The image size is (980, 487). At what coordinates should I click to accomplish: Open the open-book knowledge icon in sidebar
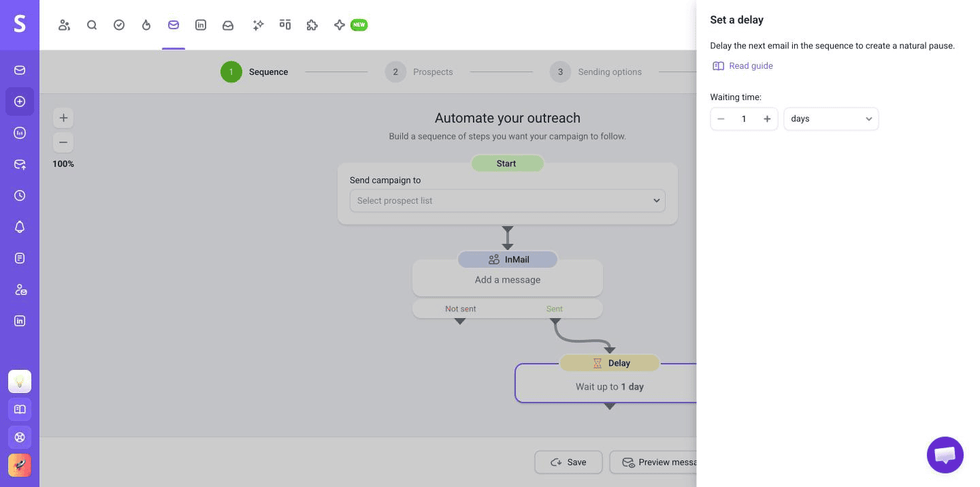[20, 409]
